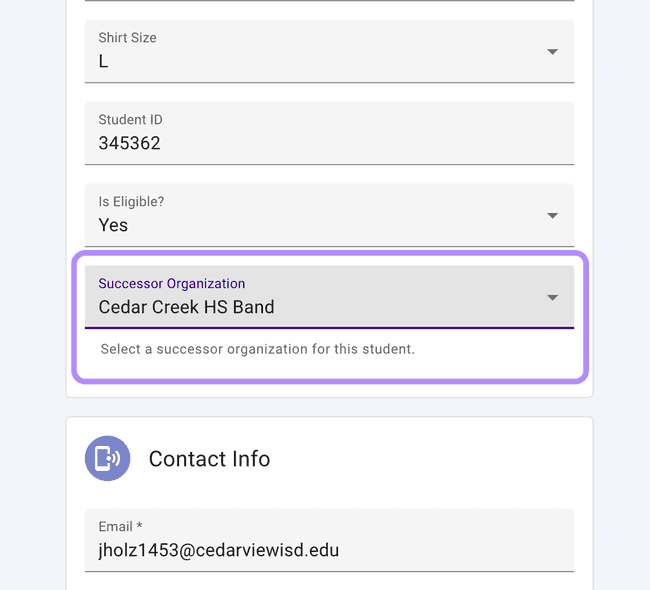The height and width of the screenshot is (590, 650).
Task: Click the Student ID field label
Action: (x=130, y=120)
